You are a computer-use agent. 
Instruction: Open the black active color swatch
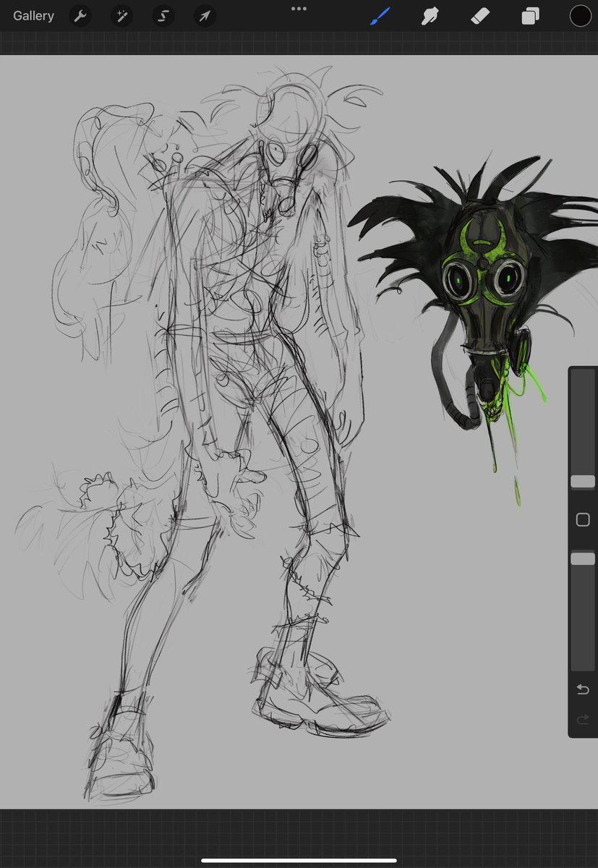tap(581, 16)
